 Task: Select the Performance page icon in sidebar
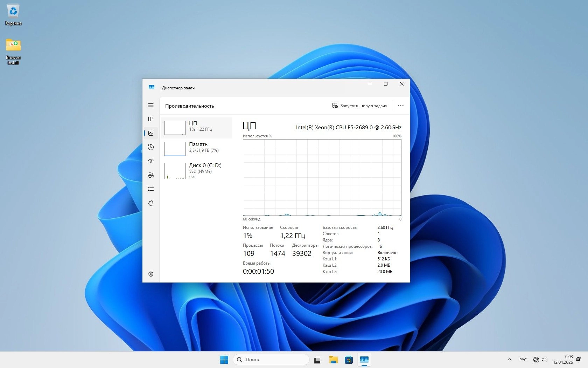(x=151, y=133)
